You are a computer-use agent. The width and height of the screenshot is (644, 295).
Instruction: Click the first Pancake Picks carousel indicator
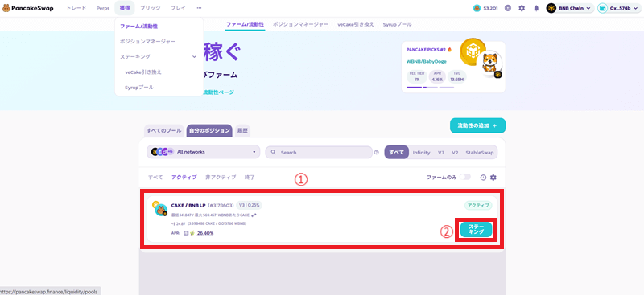(x=414, y=87)
